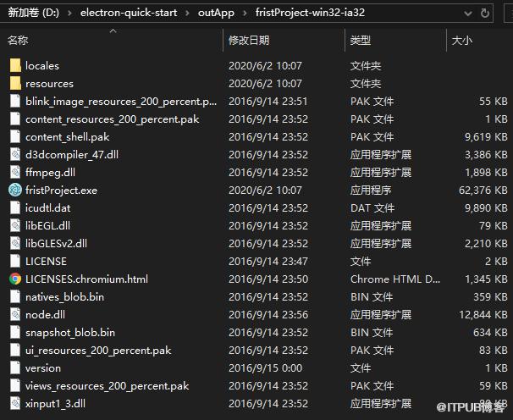Select the file named version

coord(43,368)
